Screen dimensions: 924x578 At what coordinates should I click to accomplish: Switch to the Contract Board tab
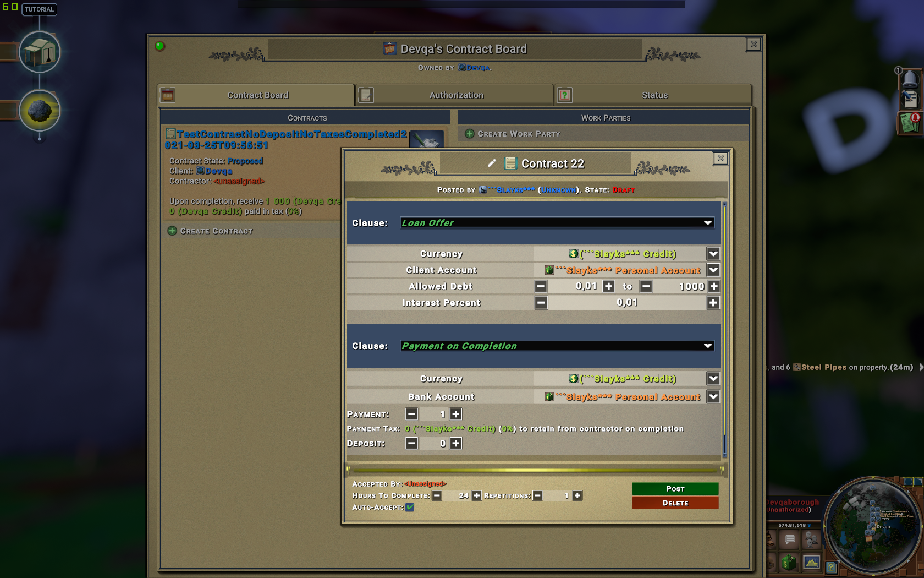(x=256, y=95)
